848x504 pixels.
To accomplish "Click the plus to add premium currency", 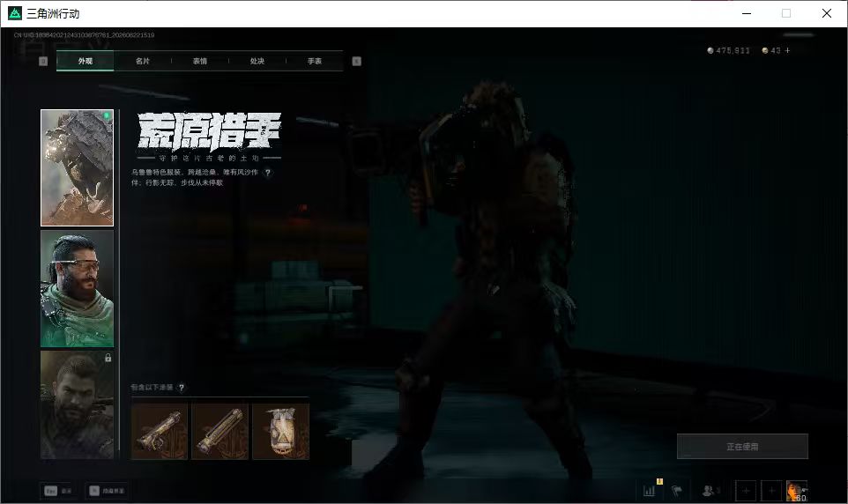I will [787, 50].
